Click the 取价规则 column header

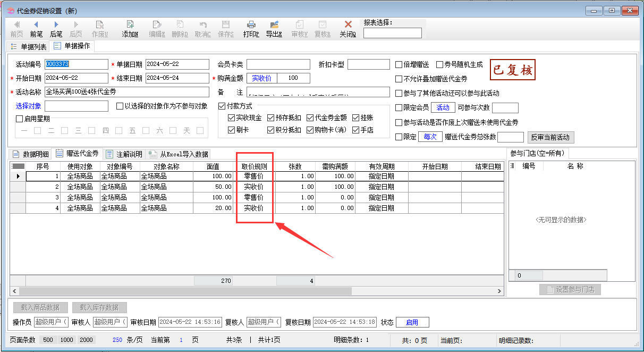pos(253,166)
